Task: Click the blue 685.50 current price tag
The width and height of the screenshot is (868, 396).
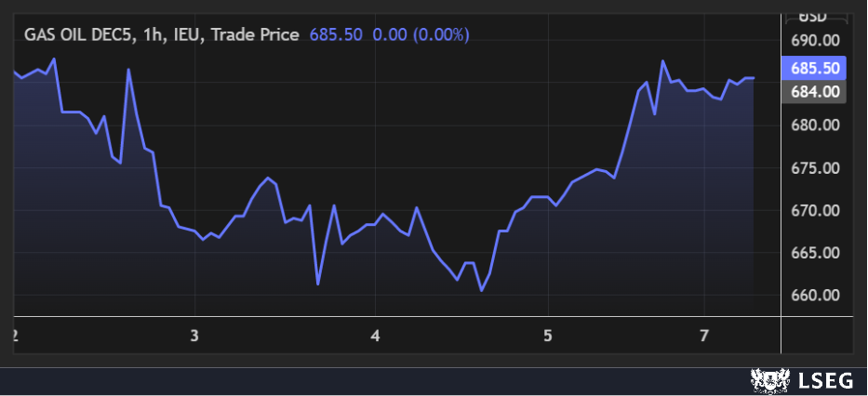Action: click(816, 68)
